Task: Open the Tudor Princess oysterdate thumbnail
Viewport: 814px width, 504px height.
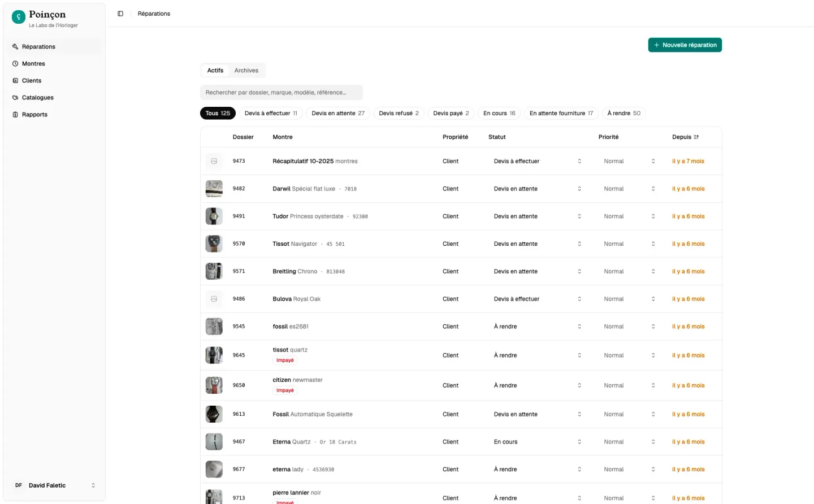Action: pyautogui.click(x=214, y=216)
